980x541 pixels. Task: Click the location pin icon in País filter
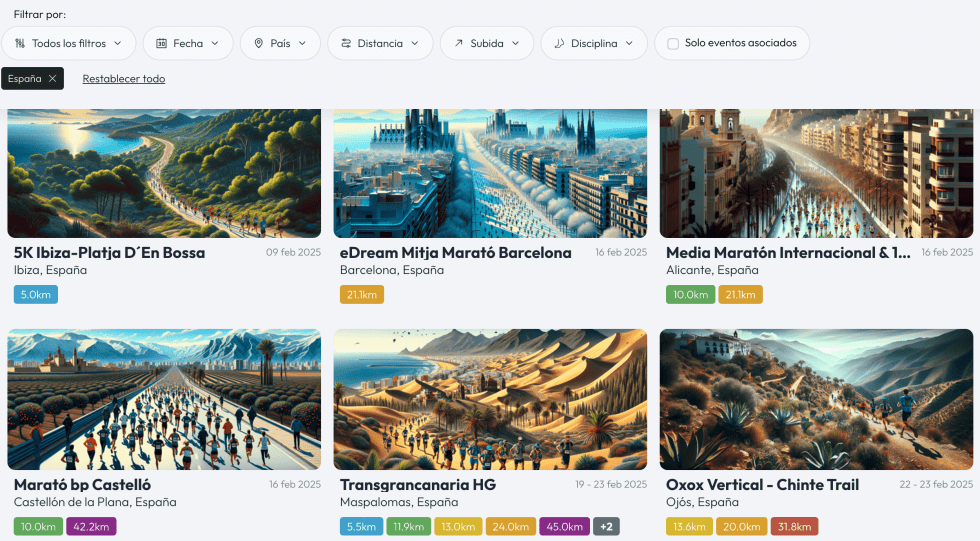(259, 44)
